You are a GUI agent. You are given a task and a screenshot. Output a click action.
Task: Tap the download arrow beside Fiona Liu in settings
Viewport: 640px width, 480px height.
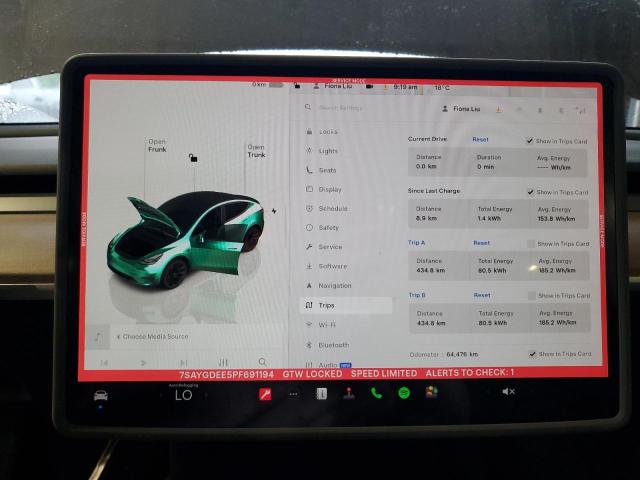coord(498,109)
